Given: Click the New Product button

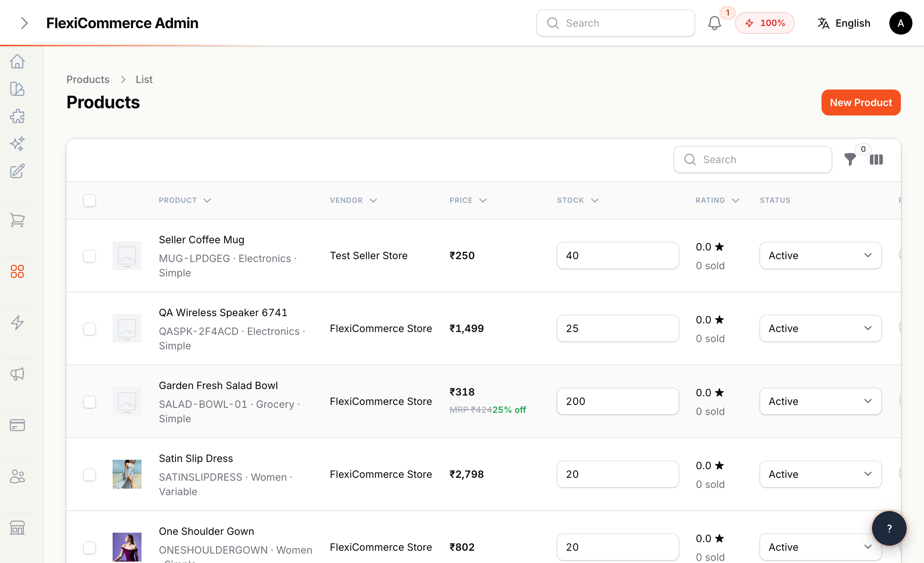Looking at the screenshot, I should point(861,102).
